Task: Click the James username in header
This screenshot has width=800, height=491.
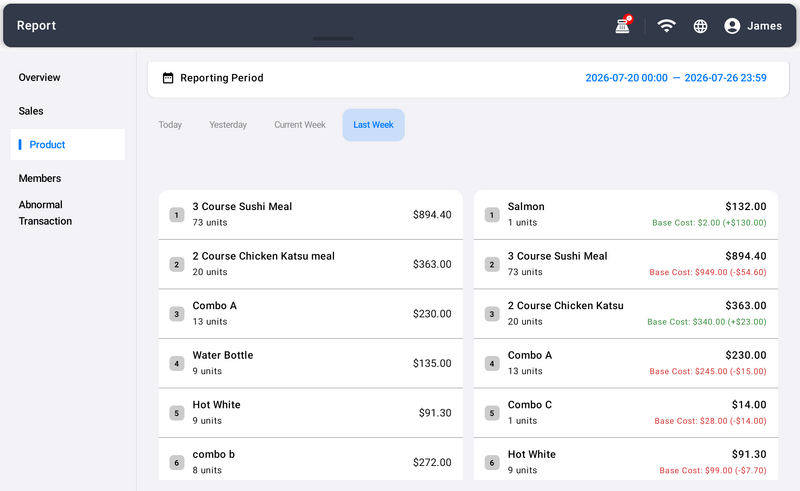Action: (x=764, y=26)
